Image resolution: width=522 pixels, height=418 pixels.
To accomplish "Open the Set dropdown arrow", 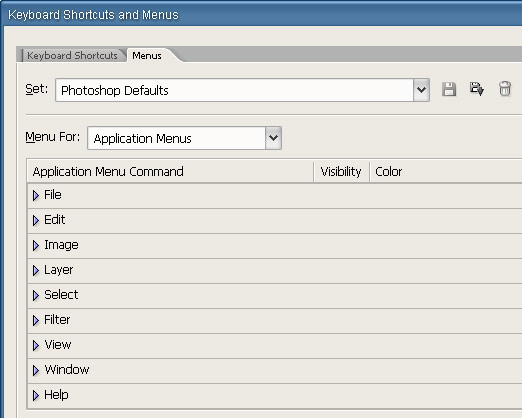I will (421, 90).
